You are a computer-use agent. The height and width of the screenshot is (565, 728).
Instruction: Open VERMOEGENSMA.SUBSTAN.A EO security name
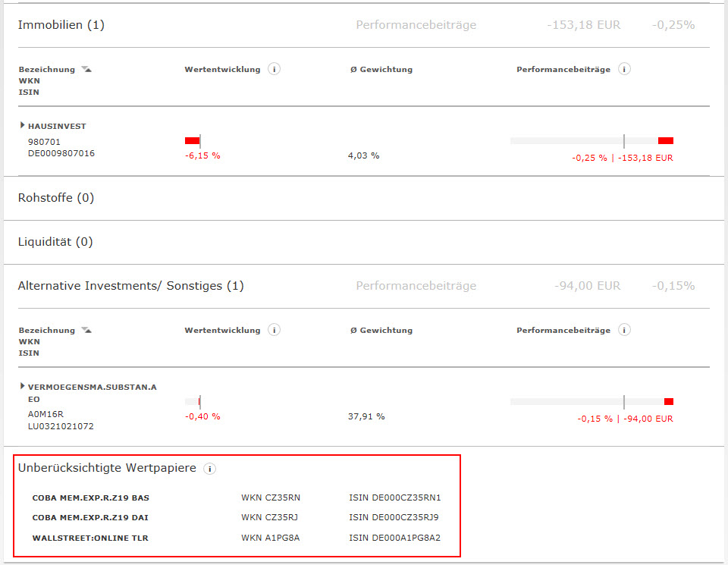point(92,388)
